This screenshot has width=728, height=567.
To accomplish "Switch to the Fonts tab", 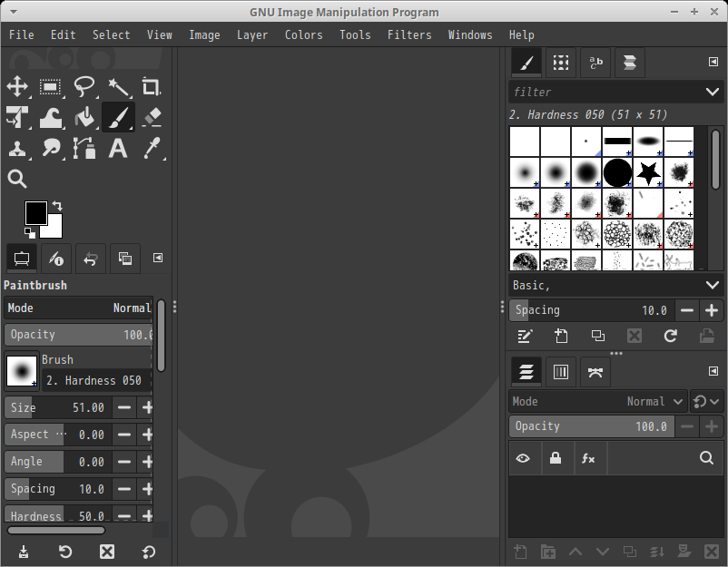I will pyautogui.click(x=595, y=63).
